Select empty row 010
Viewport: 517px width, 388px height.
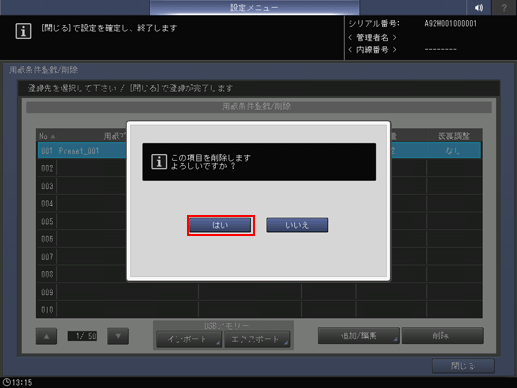click(259, 310)
